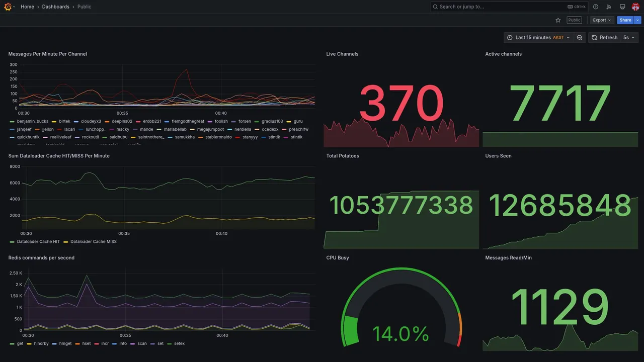Zoom out the time range
The image size is (644, 362).
coord(580,38)
